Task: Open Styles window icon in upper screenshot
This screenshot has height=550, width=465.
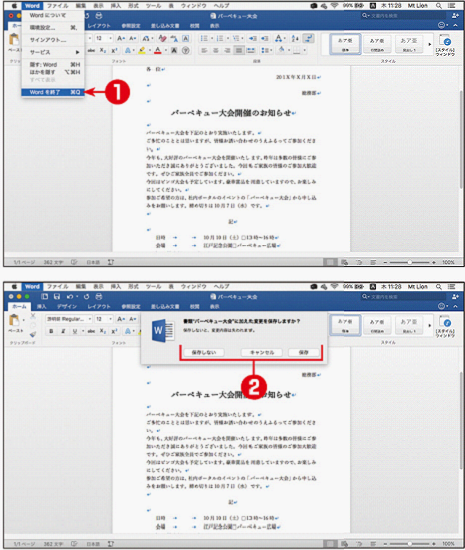Action: pos(445,45)
